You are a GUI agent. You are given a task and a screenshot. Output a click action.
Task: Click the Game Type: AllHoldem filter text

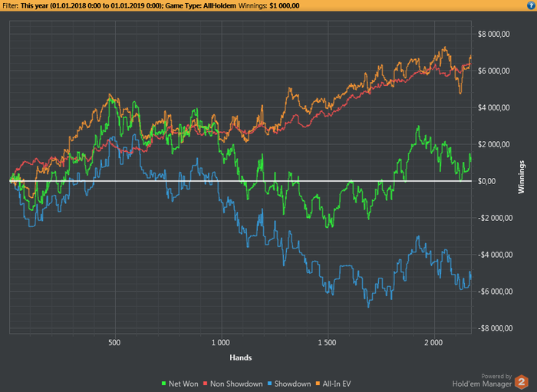click(x=200, y=6)
